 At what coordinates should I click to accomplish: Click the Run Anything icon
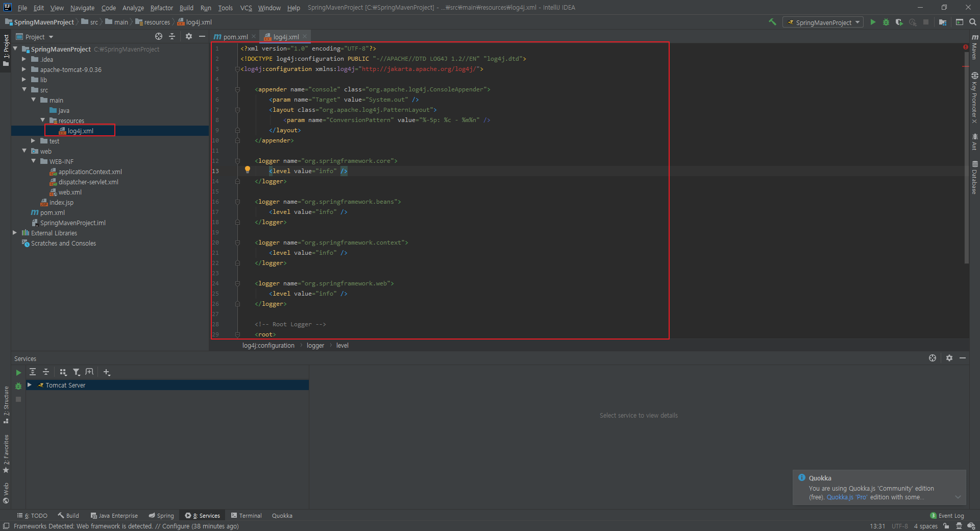coord(960,22)
